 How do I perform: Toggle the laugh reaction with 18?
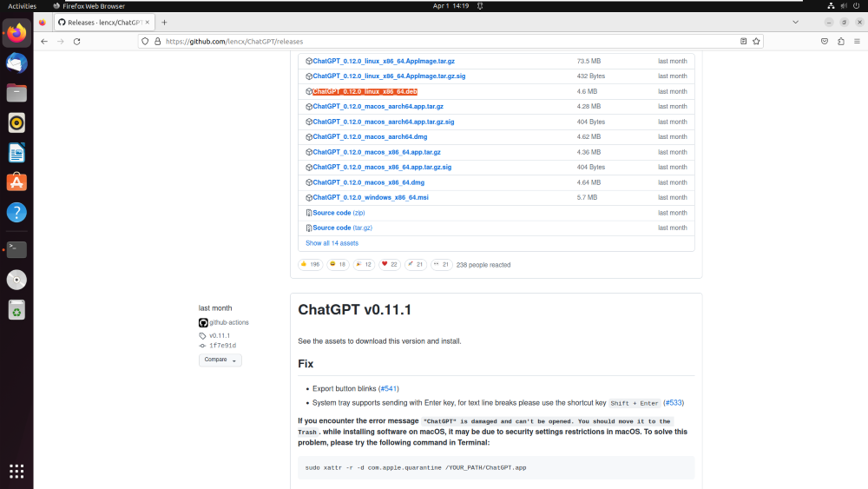click(338, 265)
